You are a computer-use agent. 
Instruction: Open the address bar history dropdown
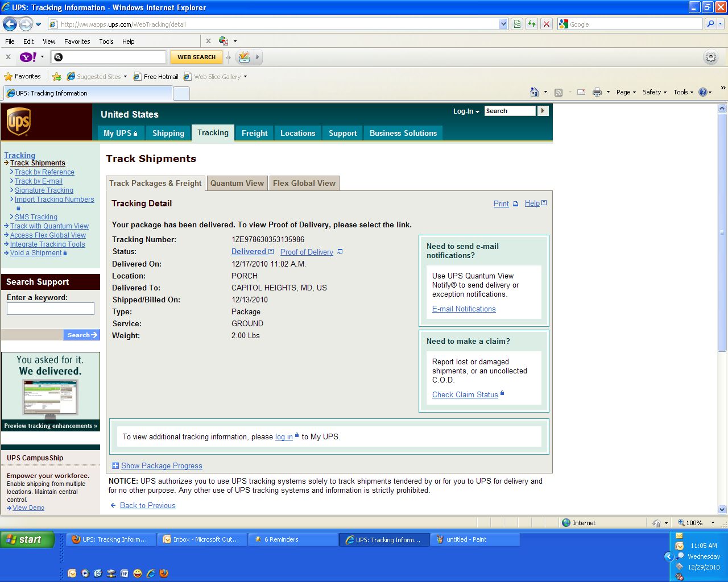tap(503, 24)
